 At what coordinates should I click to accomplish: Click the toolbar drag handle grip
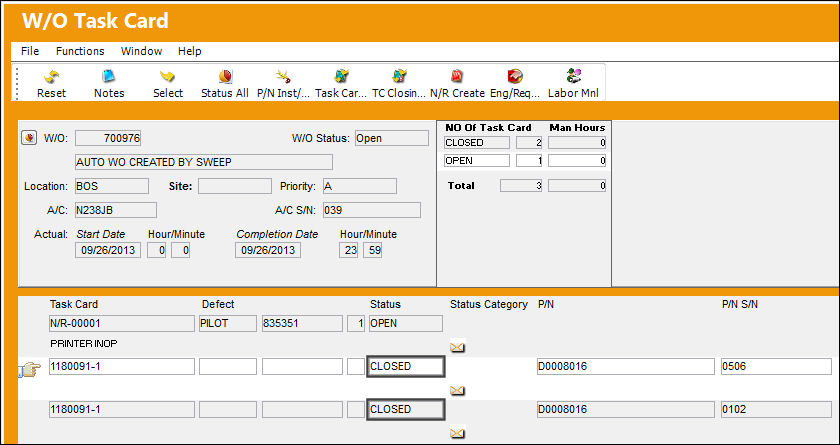click(17, 83)
